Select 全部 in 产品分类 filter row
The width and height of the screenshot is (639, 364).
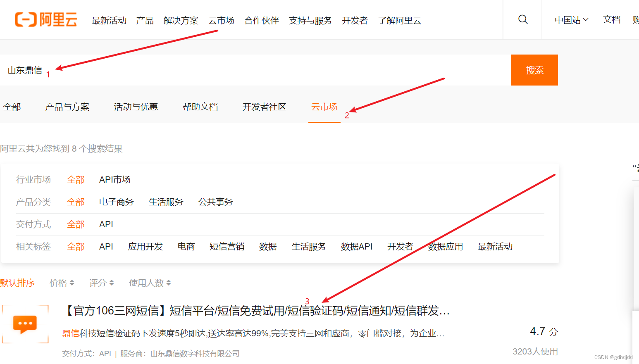coord(76,202)
